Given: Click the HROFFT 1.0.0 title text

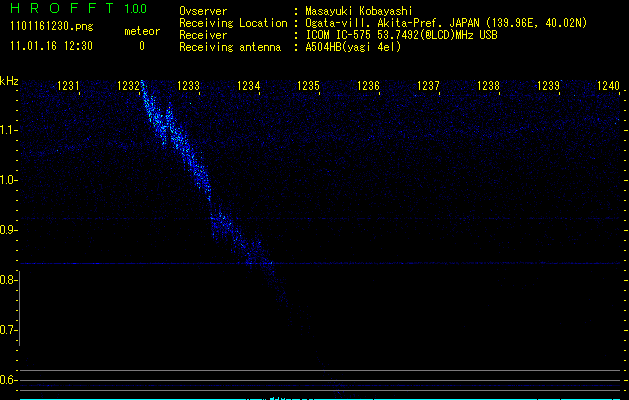Looking at the screenshot, I should (x=79, y=8).
